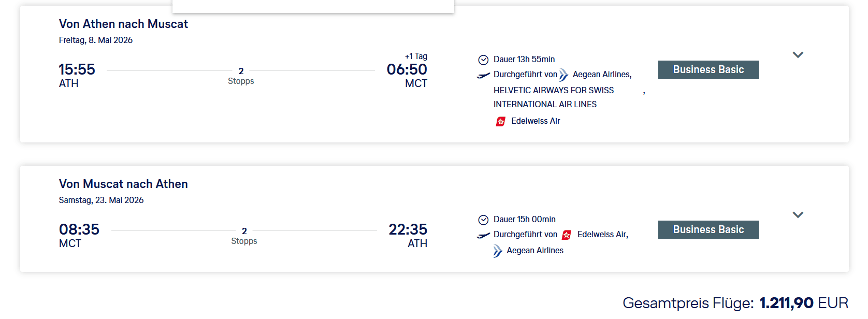Select Business Basic for the outbound flight
The width and height of the screenshot is (868, 319).
pyautogui.click(x=708, y=70)
